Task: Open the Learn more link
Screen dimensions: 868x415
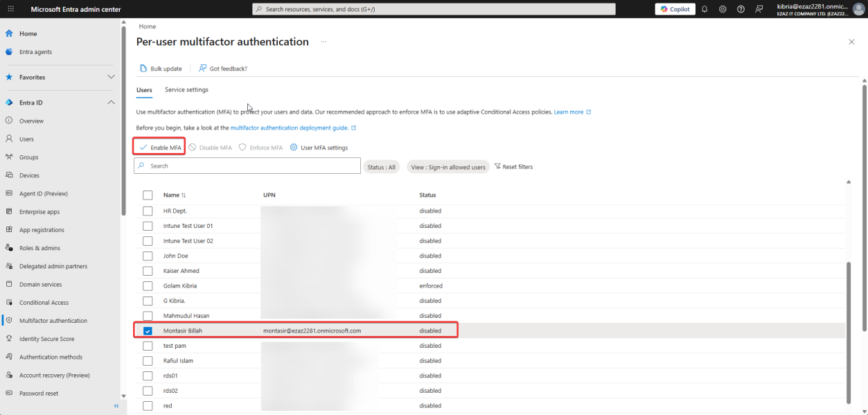Action: [x=572, y=112]
